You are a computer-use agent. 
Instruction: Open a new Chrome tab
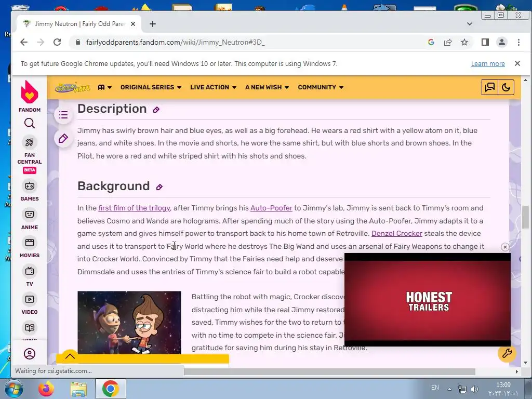click(x=153, y=24)
